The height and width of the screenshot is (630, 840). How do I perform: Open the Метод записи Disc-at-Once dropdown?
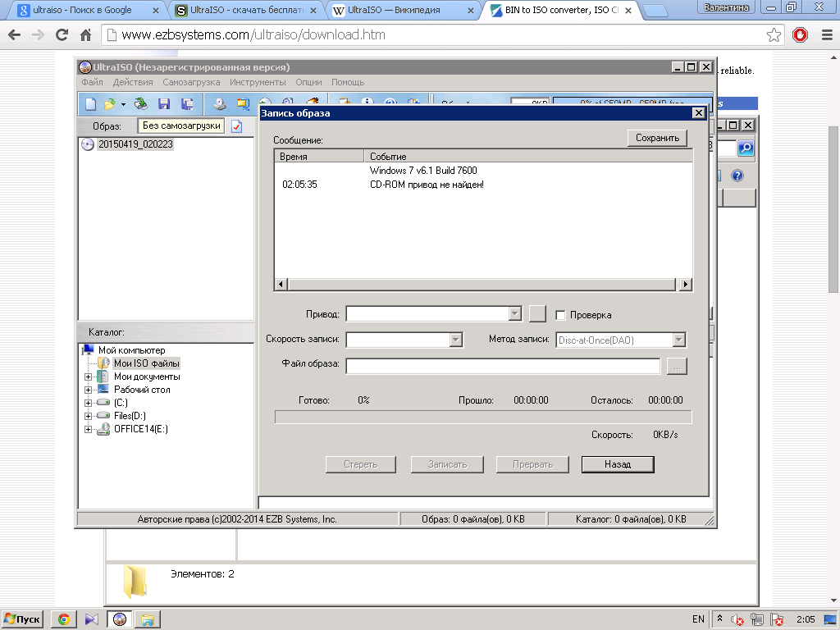[x=678, y=340]
